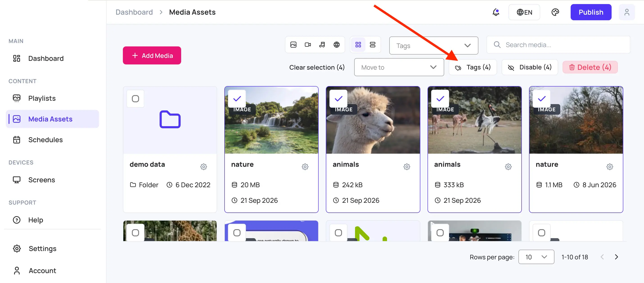Clear selection of 4 items
Image resolution: width=644 pixels, height=283 pixels.
pos(317,67)
